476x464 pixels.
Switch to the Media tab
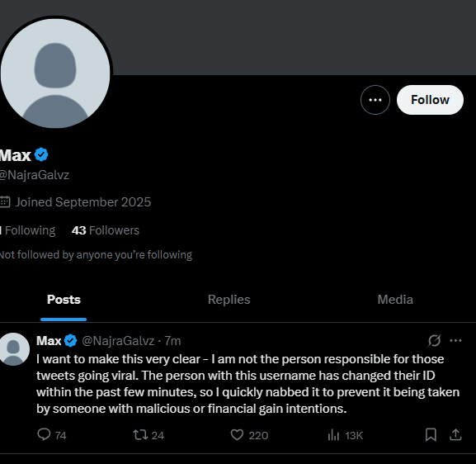(395, 300)
